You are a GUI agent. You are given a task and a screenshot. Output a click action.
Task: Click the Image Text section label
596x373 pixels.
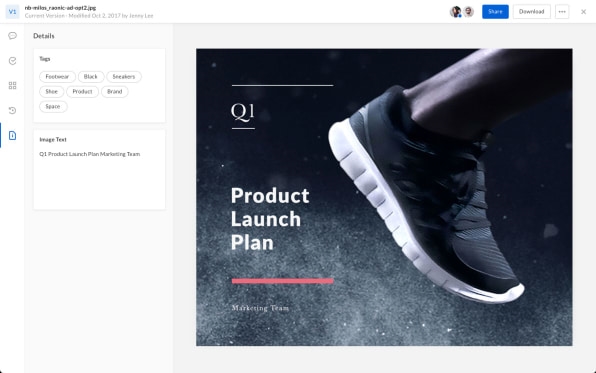(53, 140)
